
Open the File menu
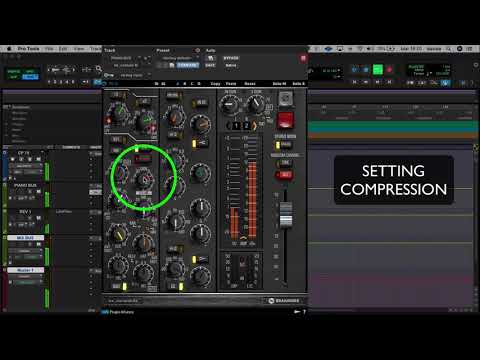pos(49,49)
